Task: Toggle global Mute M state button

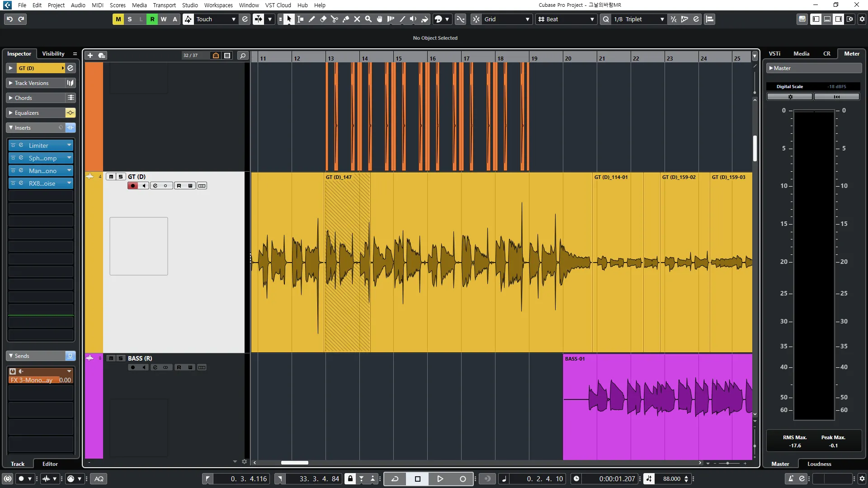Action: click(x=118, y=19)
